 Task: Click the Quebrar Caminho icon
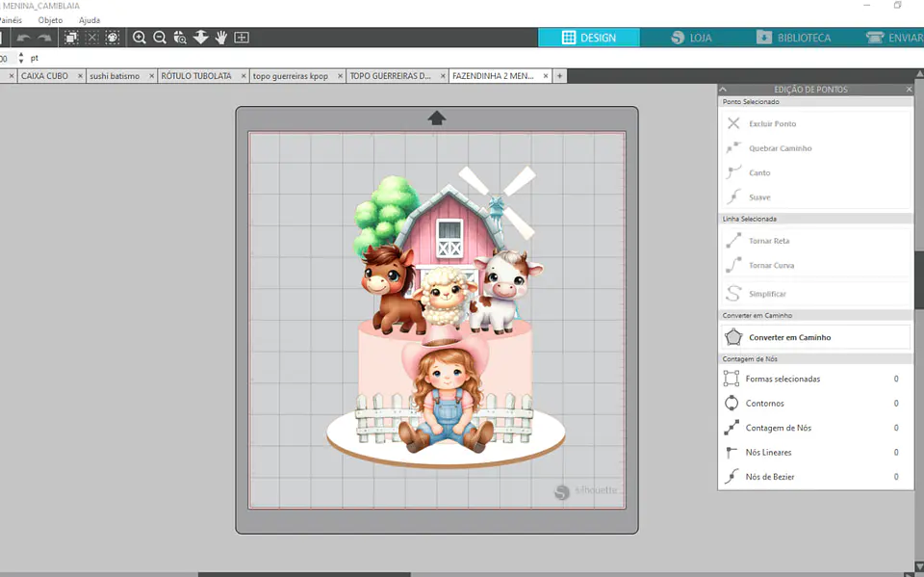(x=733, y=147)
